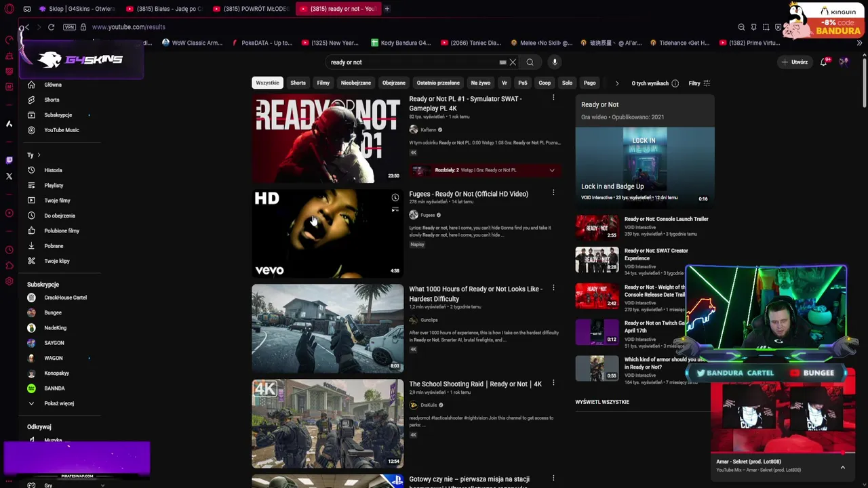Open the account avatar menu

tap(844, 62)
